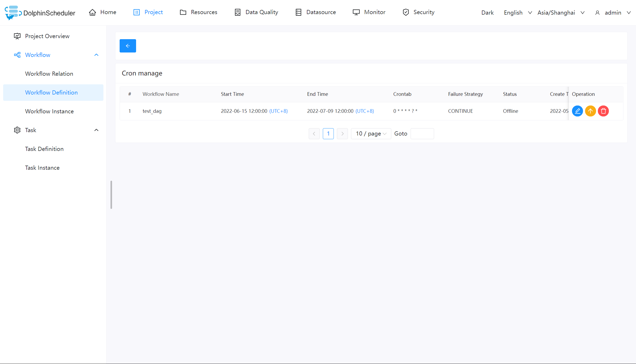Collapse the Workflow sidebar section
This screenshot has width=636, height=364.
point(96,55)
